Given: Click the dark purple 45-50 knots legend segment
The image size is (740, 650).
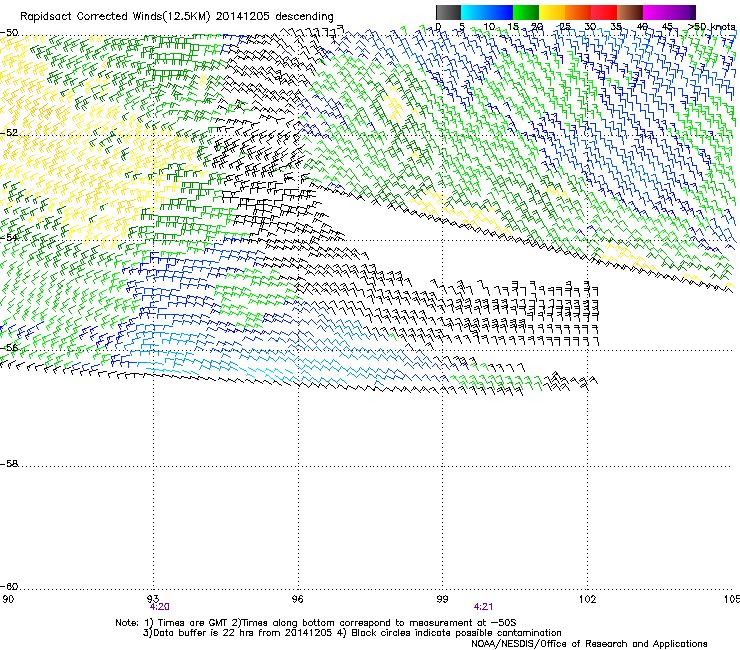Looking at the screenshot, I should [x=682, y=12].
